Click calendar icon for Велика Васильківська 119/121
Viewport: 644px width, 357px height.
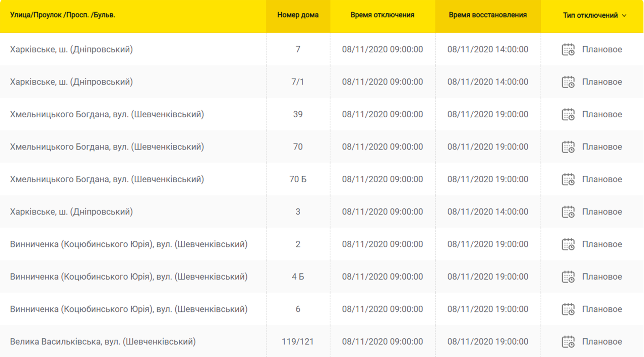pyautogui.click(x=568, y=342)
